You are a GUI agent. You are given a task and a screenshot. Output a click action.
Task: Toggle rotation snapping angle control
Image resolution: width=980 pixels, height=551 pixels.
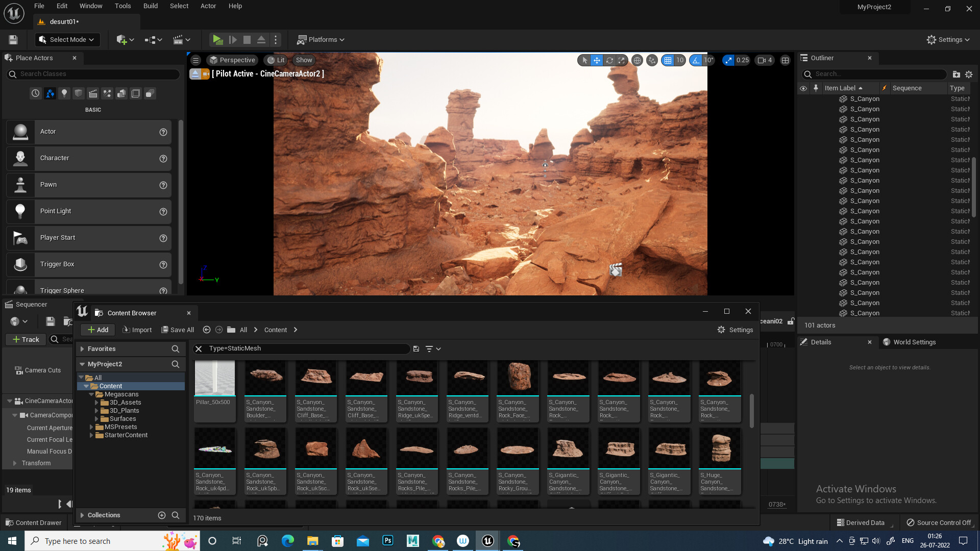[x=696, y=60]
